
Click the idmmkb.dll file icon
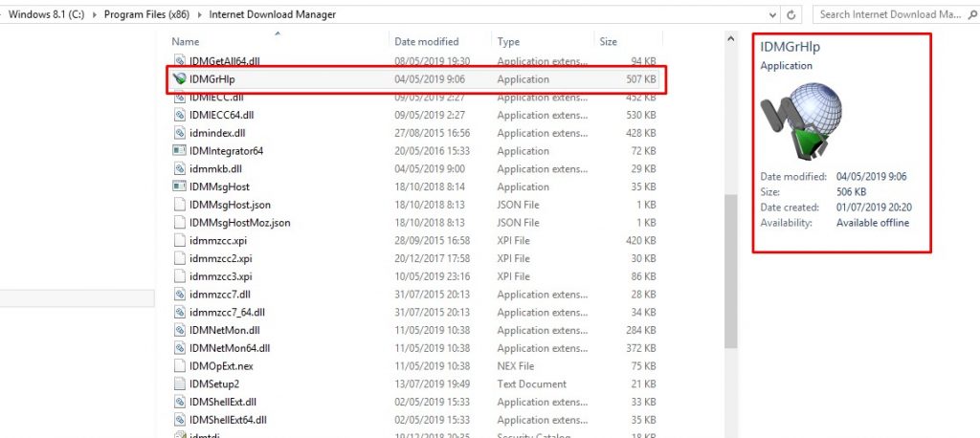(180, 168)
